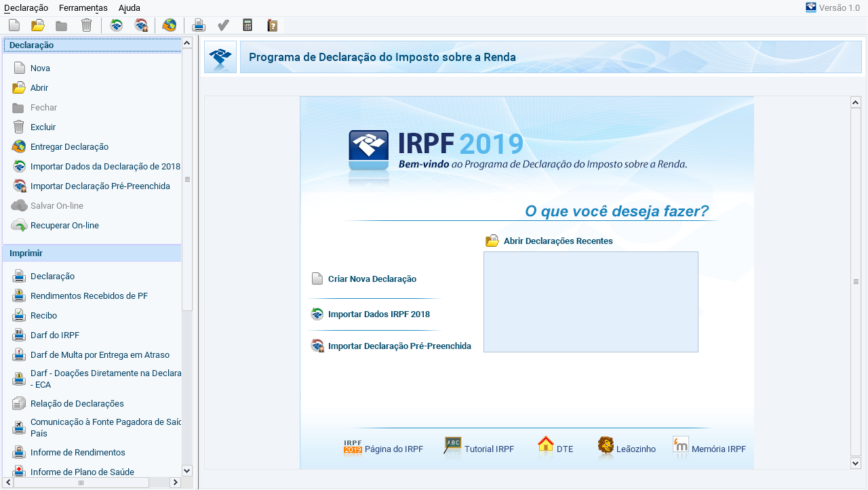Click Importar Dados IRPF 2018 on welcome screen

coord(379,314)
